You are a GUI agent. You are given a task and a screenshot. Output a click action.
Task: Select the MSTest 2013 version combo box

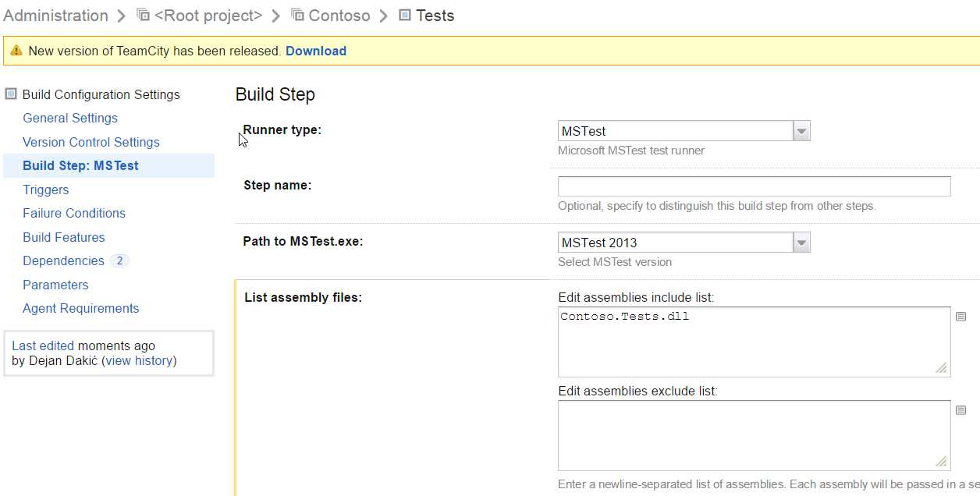click(x=684, y=243)
